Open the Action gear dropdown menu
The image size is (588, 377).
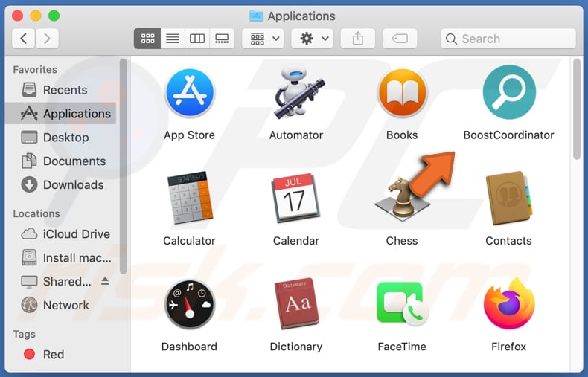tap(313, 39)
